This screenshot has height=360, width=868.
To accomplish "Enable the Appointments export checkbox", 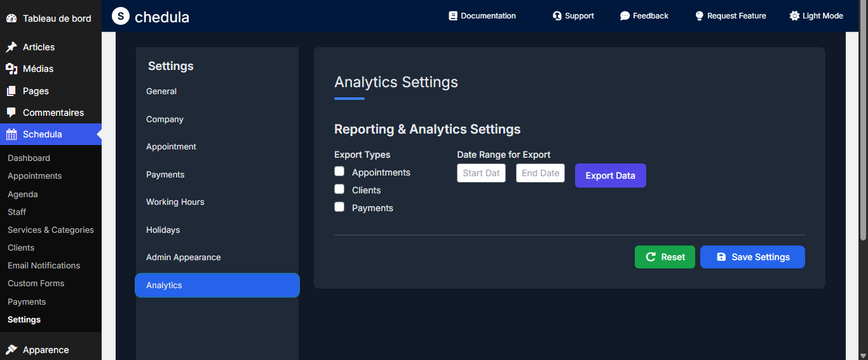I will 339,171.
